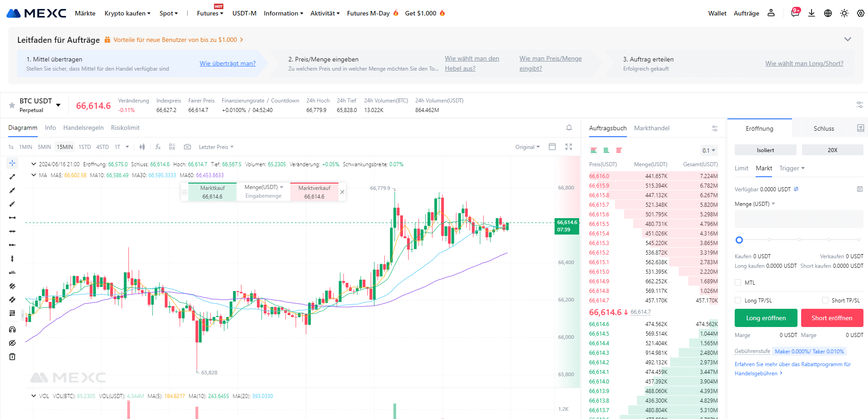This screenshot has height=419, width=868.
Task: Open Krypto kaufen dropdown menu
Action: [127, 13]
